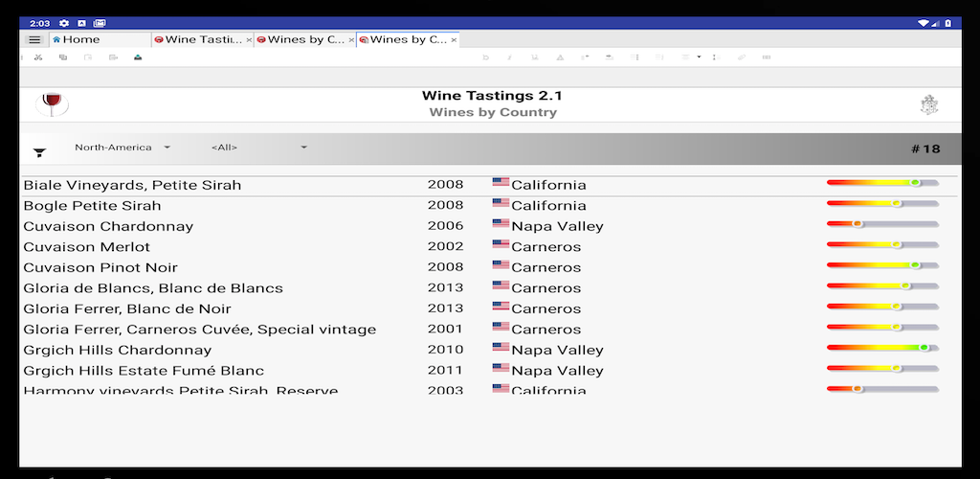
Task: Click rating slider for Bogle Petite Sirah
Action: click(882, 203)
